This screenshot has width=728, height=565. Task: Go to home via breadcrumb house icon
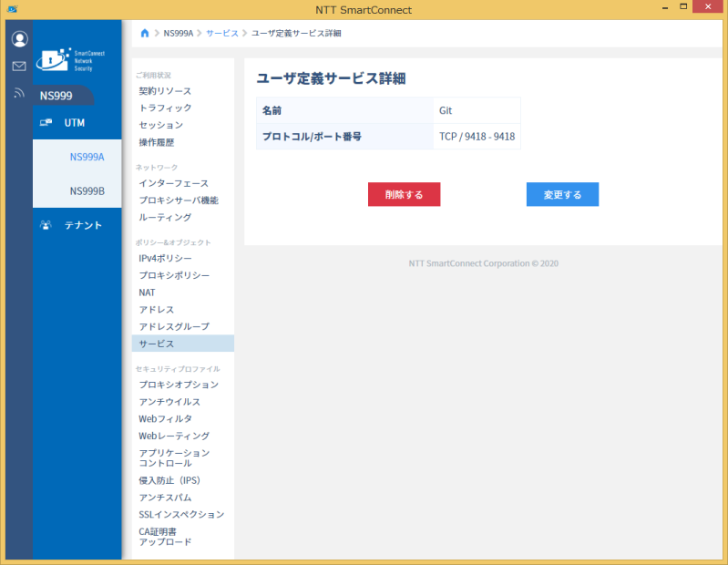click(x=144, y=33)
